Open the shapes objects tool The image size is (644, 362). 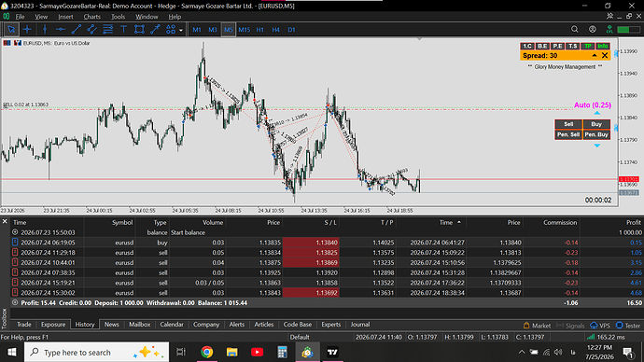click(171, 30)
